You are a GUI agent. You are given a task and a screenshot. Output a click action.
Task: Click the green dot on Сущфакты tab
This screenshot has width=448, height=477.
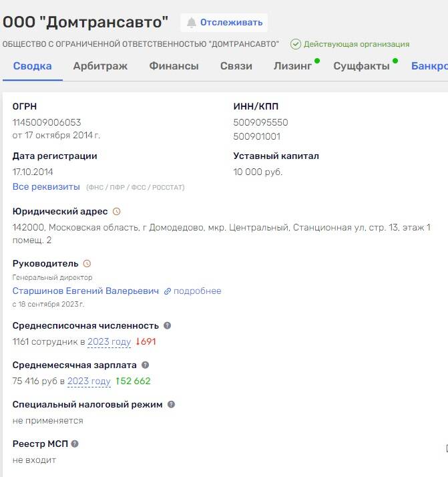(x=395, y=61)
